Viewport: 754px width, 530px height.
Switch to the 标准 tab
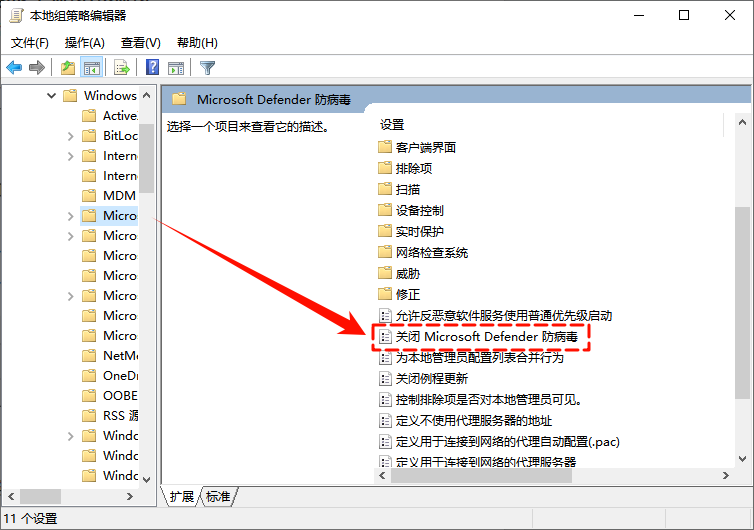click(x=218, y=496)
